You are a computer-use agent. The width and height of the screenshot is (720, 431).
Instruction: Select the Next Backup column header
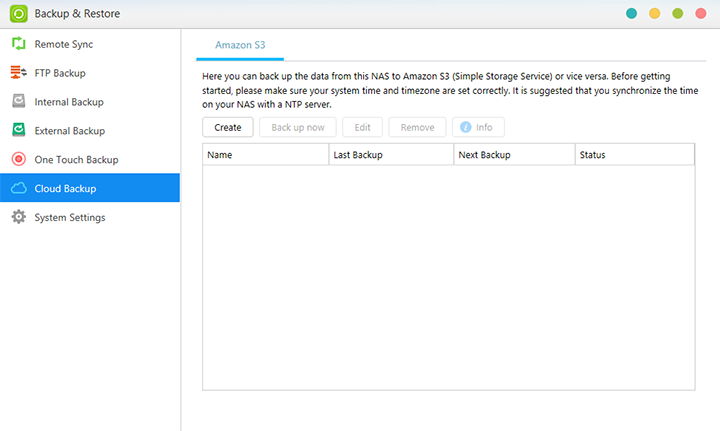pyautogui.click(x=514, y=155)
